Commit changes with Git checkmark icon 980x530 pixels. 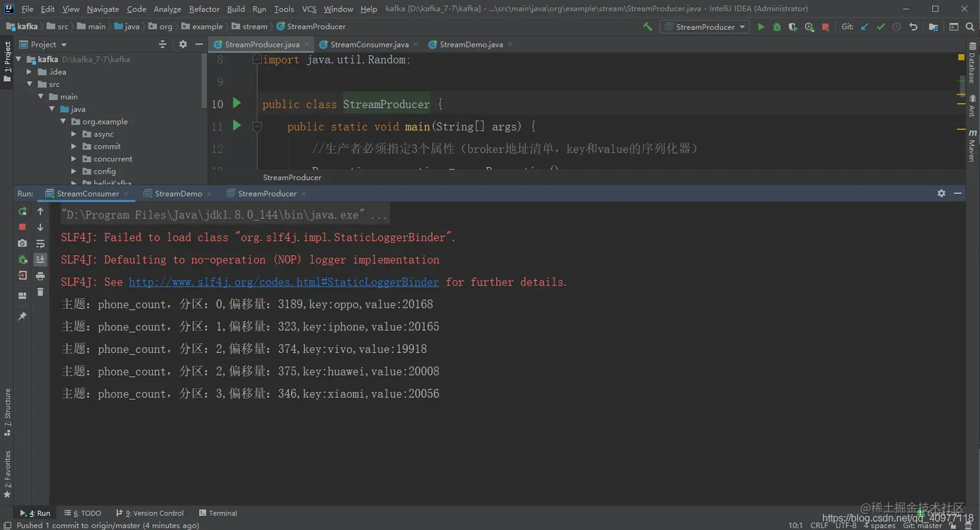pos(881,27)
